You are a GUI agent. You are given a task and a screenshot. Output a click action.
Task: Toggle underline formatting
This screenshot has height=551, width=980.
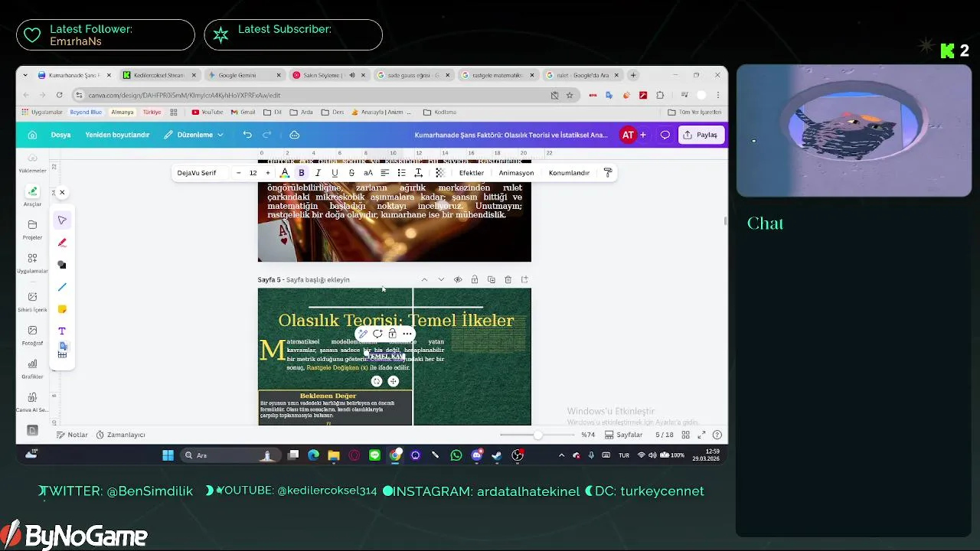point(335,173)
